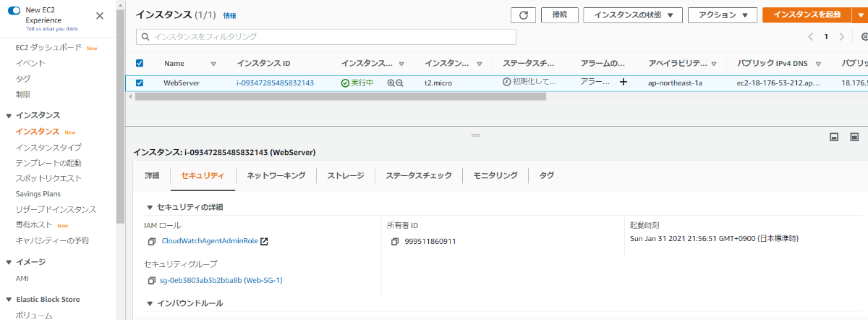Copy the security group ID icon

(x=152, y=280)
